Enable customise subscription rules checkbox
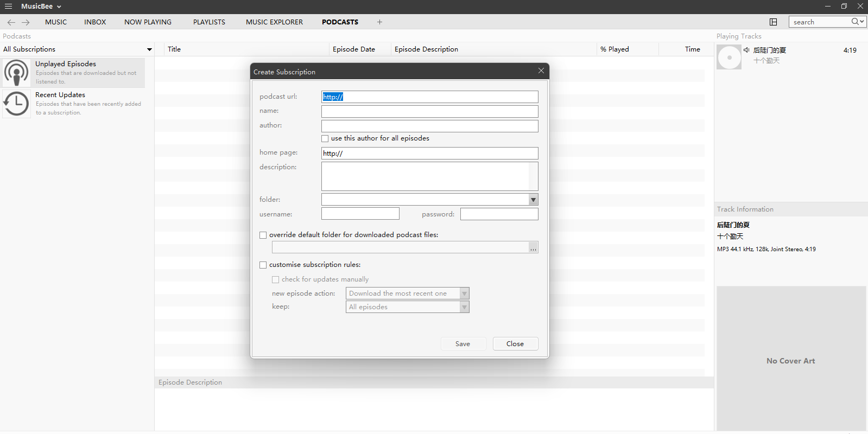Image resolution: width=868 pixels, height=434 pixels. 263,265
